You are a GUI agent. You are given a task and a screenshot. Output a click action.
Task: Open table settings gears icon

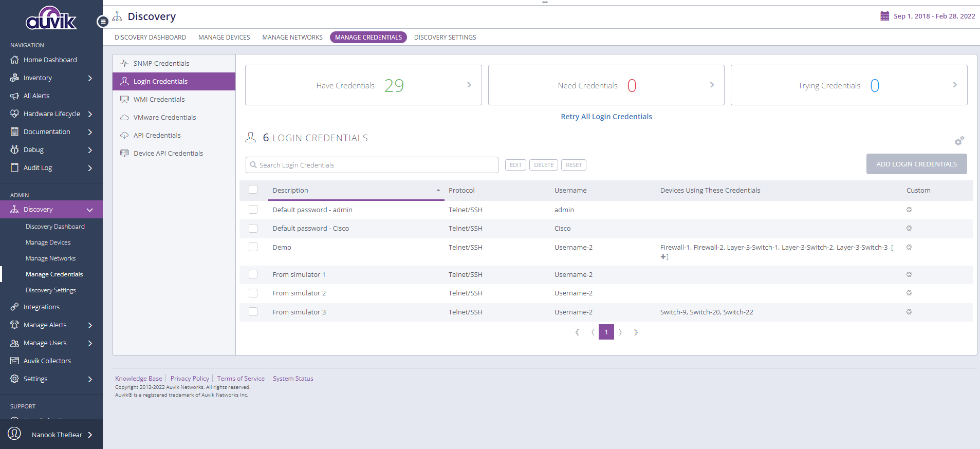tap(959, 140)
